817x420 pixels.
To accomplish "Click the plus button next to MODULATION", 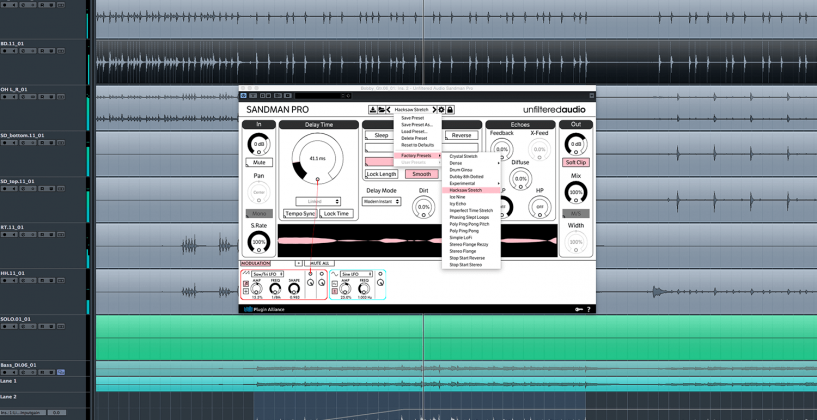I will click(299, 264).
